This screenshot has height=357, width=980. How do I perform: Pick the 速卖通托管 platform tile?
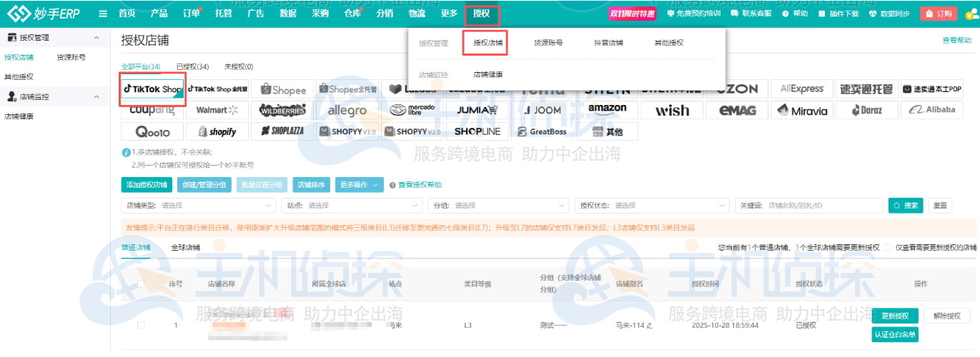(867, 89)
